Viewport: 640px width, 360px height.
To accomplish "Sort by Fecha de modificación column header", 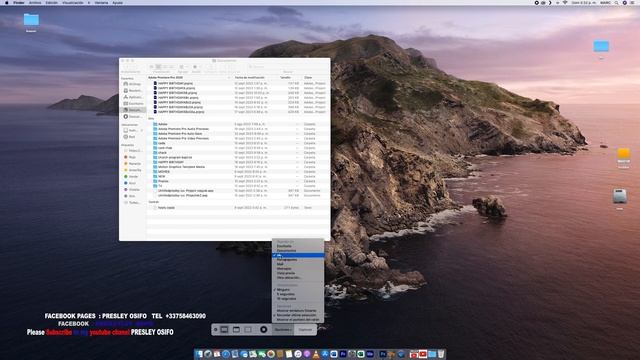I will [249, 77].
